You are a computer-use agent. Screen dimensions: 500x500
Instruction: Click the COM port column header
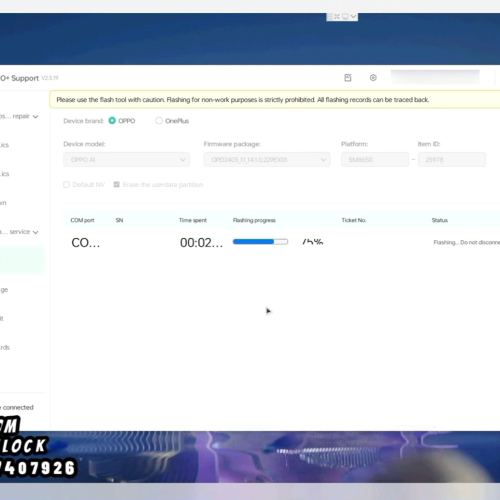[82, 220]
